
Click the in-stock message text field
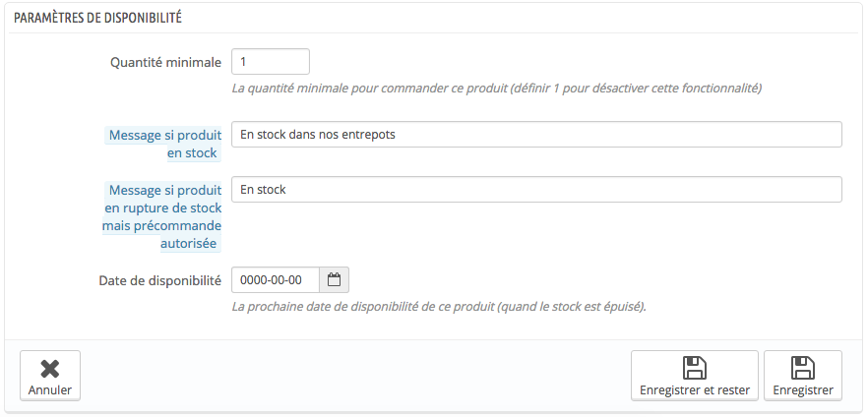click(535, 135)
